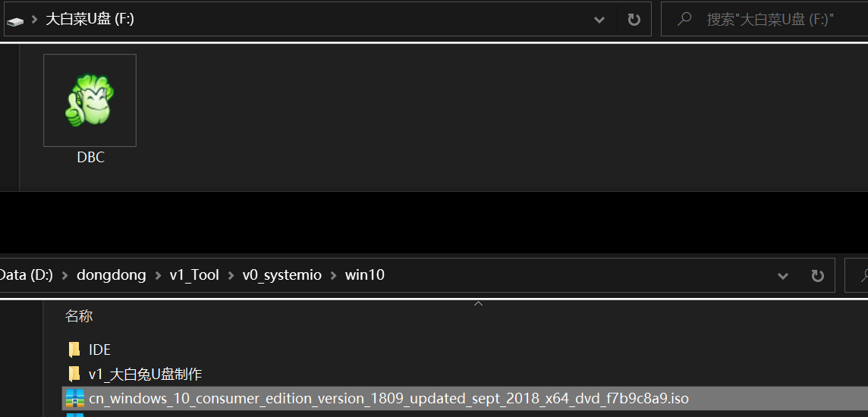The width and height of the screenshot is (868, 417).
Task: Jump to v1_Tool in the address path
Action: [x=194, y=275]
